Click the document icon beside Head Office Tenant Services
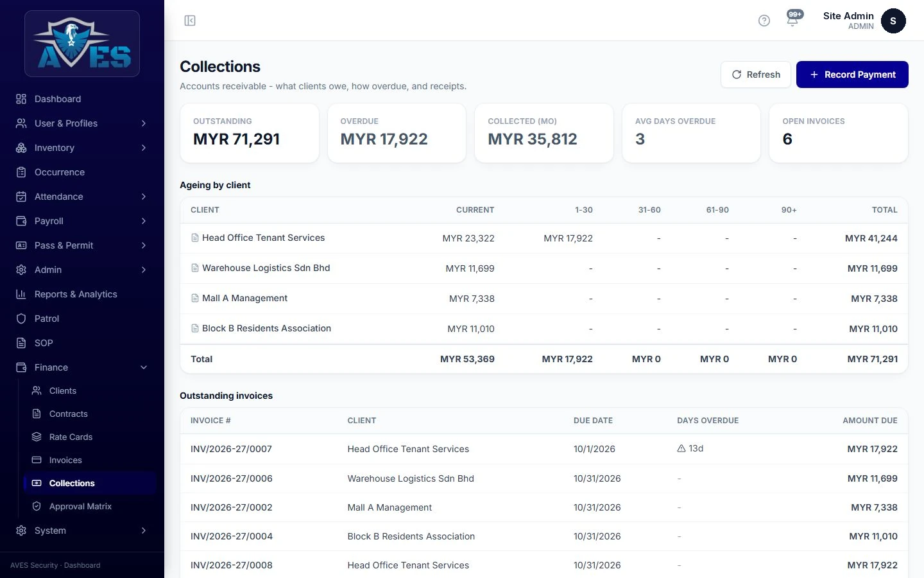This screenshot has width=924, height=578. click(195, 238)
